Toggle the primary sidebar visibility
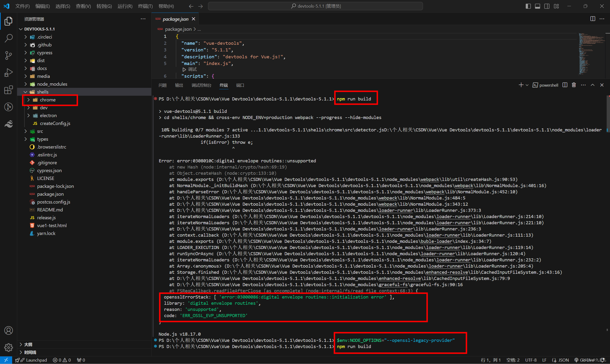Screen dimensions: 610x364 click(x=528, y=6)
